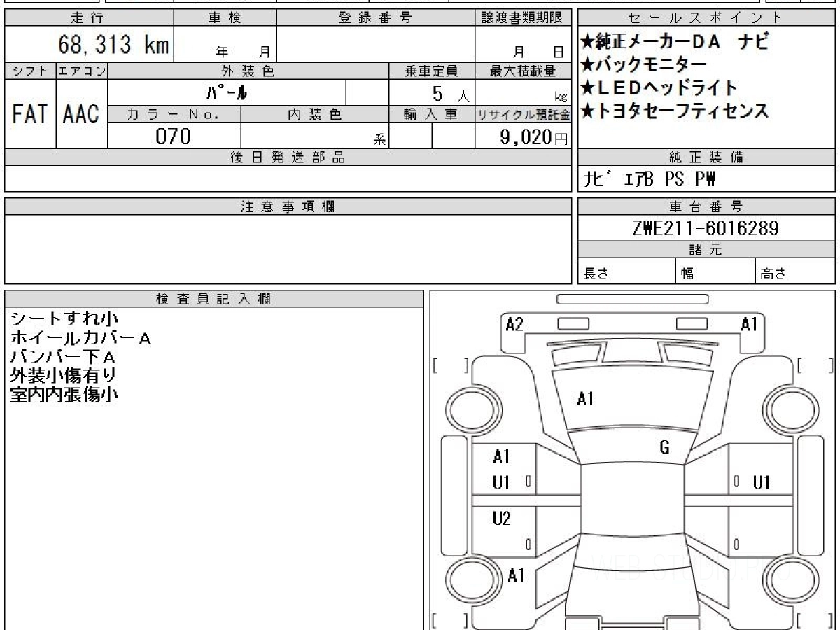The width and height of the screenshot is (840, 630).
Task: Click the 譲渡書類期限 header
Action: point(523,18)
